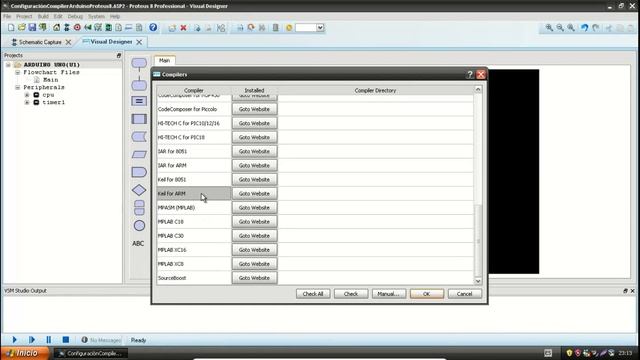Open the Debug menu

point(75,16)
